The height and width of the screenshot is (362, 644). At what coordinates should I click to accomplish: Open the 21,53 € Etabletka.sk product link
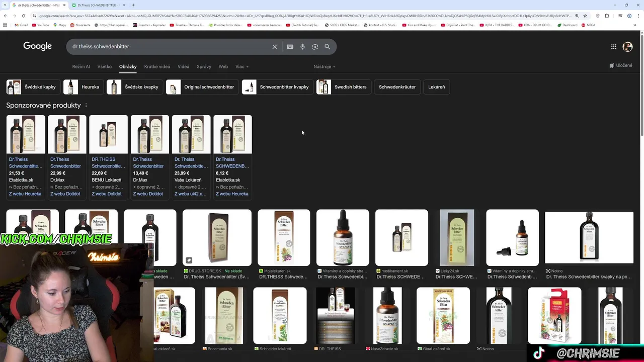tap(26, 162)
